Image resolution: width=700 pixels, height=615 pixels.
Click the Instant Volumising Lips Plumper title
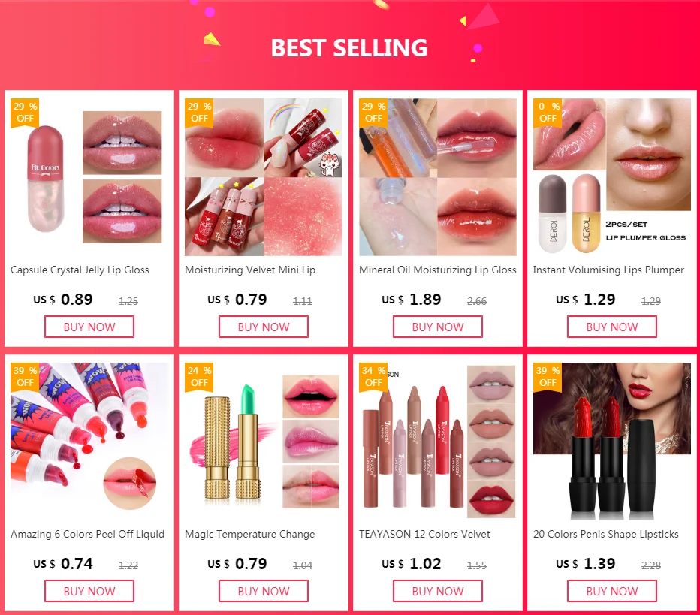tap(608, 270)
